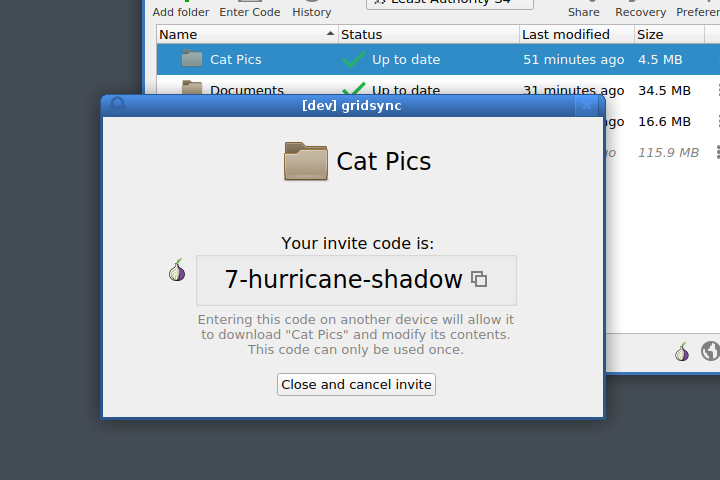Image resolution: width=720 pixels, height=480 pixels.
Task: Click the folder icon in Cat Pics row
Action: pos(191,59)
